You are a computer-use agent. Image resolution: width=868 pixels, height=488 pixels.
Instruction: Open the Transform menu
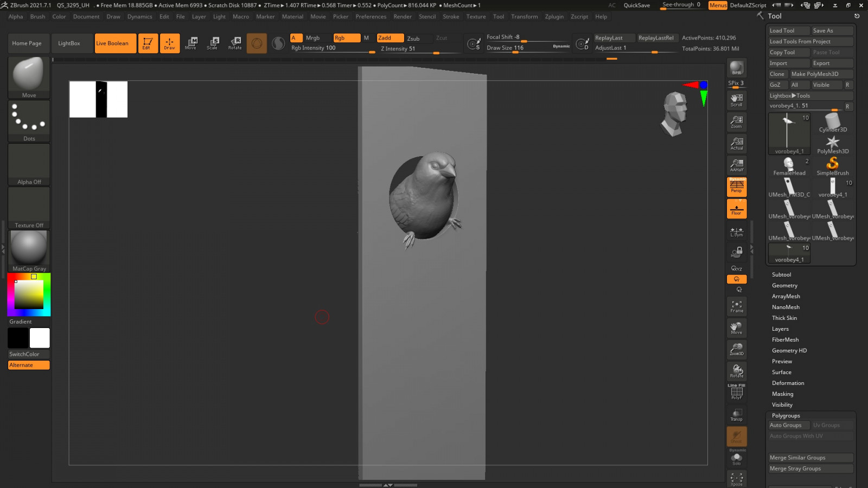pos(525,17)
